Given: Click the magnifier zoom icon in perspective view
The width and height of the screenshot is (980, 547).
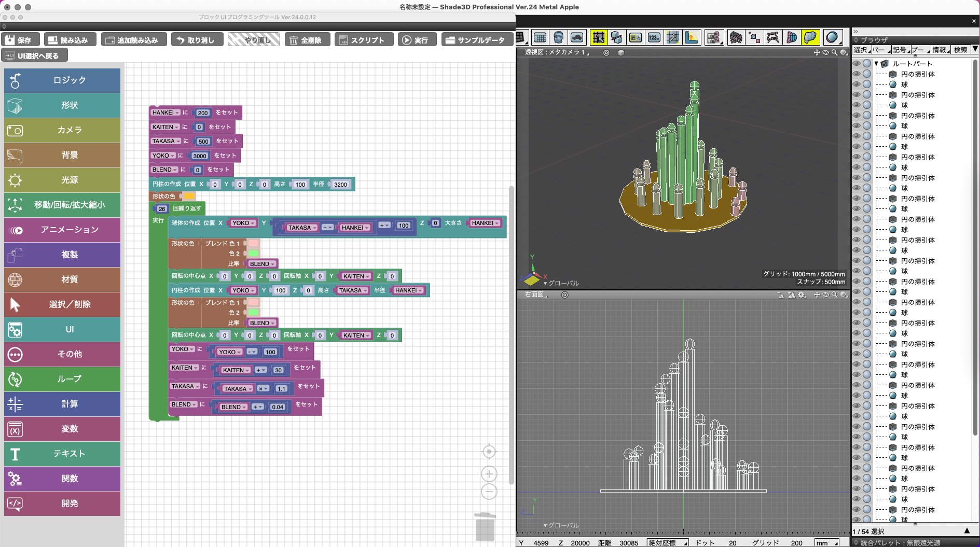Looking at the screenshot, I should coord(834,52).
